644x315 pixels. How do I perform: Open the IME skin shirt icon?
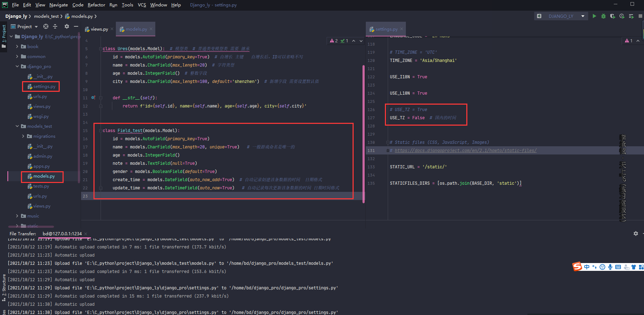tap(634, 267)
